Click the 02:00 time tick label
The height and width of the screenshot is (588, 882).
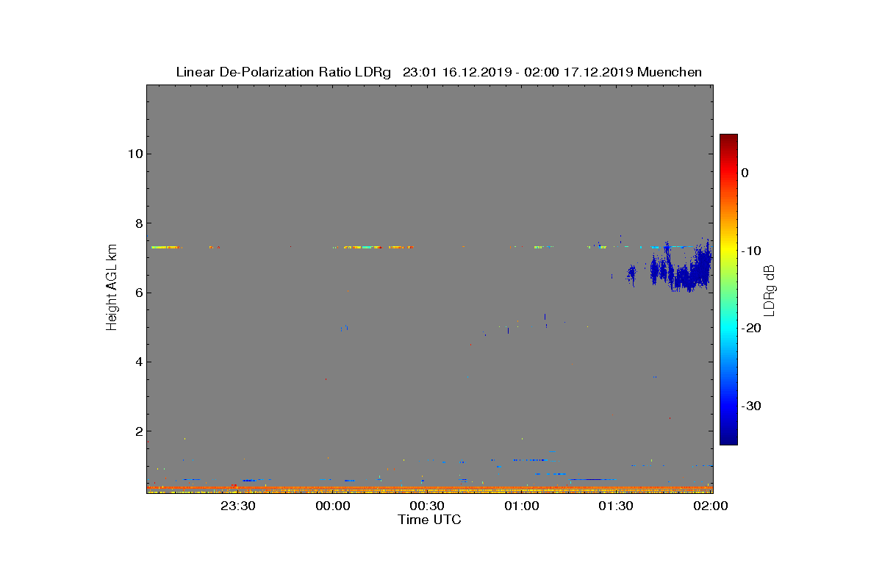tap(710, 506)
